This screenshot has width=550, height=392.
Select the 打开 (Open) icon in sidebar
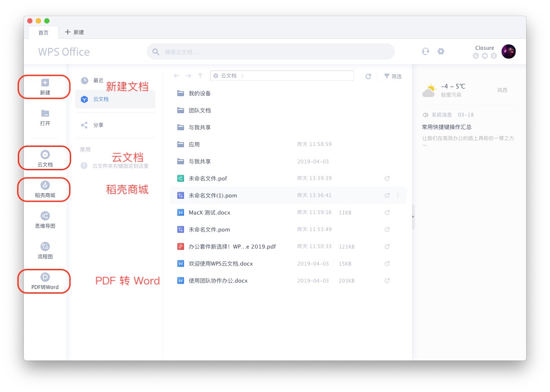(x=44, y=118)
